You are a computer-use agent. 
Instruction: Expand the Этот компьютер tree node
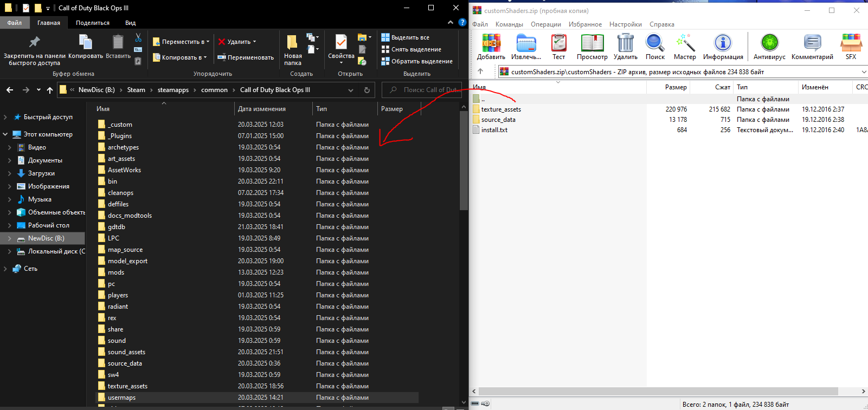click(x=5, y=134)
